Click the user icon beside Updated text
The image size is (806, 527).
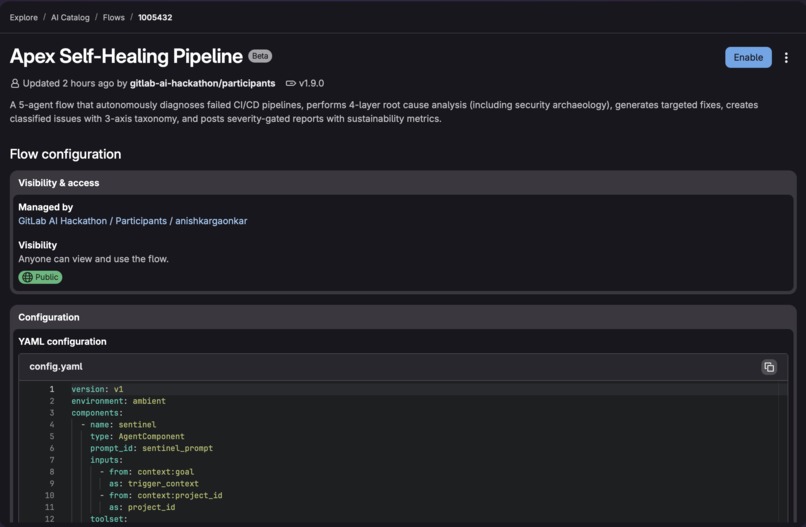tap(15, 83)
